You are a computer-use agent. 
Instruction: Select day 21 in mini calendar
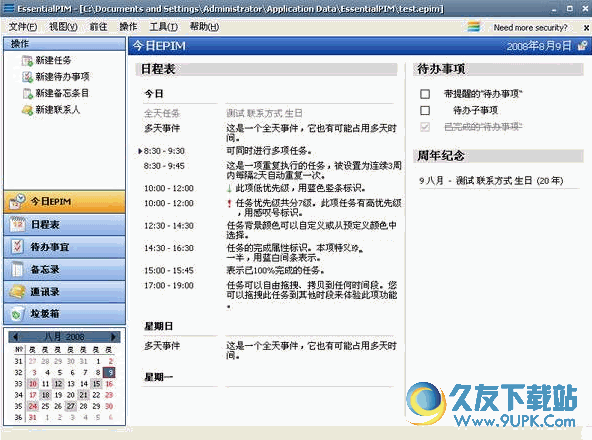(x=83, y=395)
